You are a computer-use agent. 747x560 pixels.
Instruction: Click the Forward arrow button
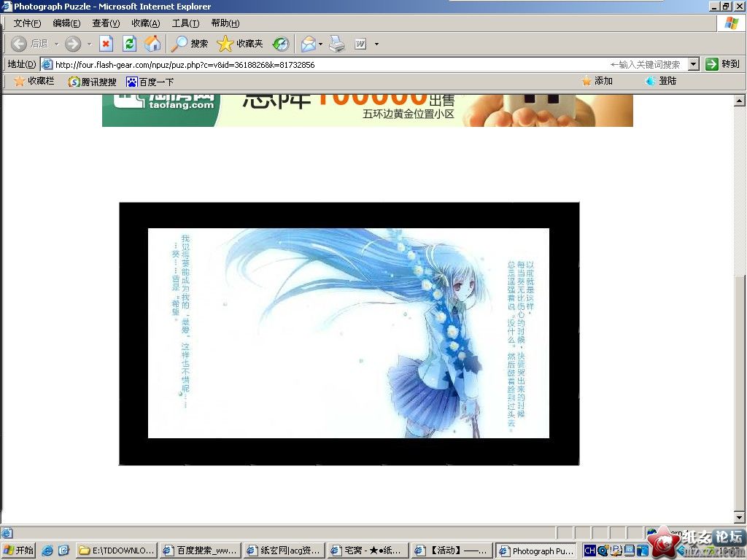click(x=73, y=44)
